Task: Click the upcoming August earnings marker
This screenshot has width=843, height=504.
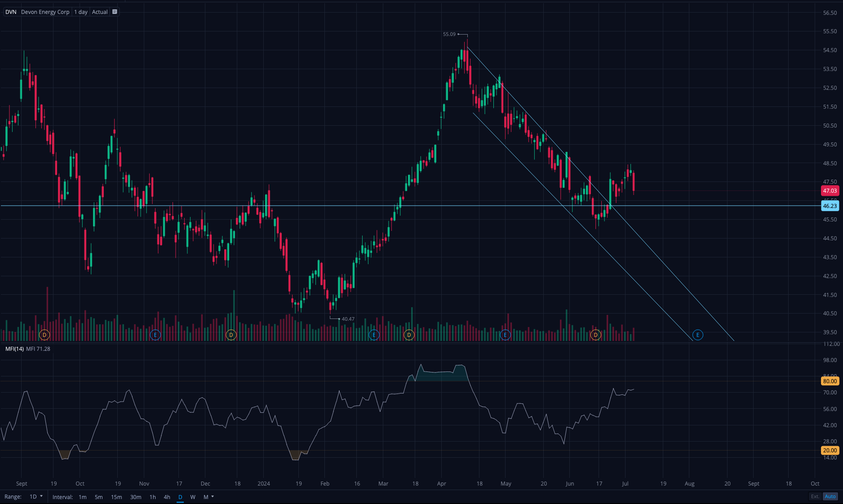Action: point(697,335)
